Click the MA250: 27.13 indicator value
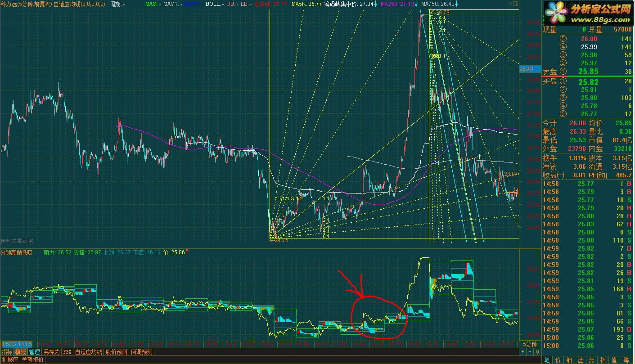Viewport: 635px width, 364px height. point(397,4)
